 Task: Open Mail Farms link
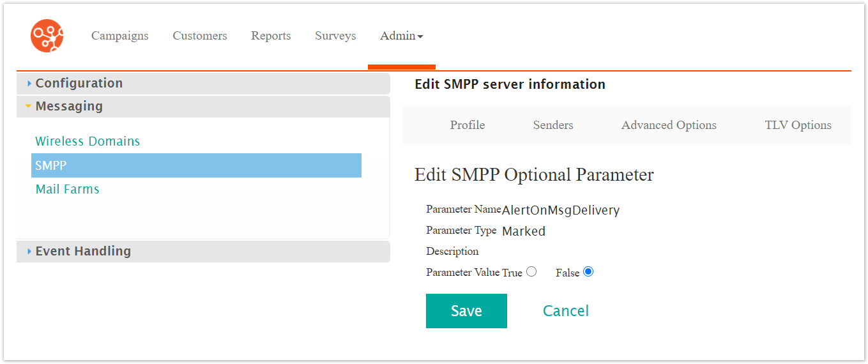[67, 190]
